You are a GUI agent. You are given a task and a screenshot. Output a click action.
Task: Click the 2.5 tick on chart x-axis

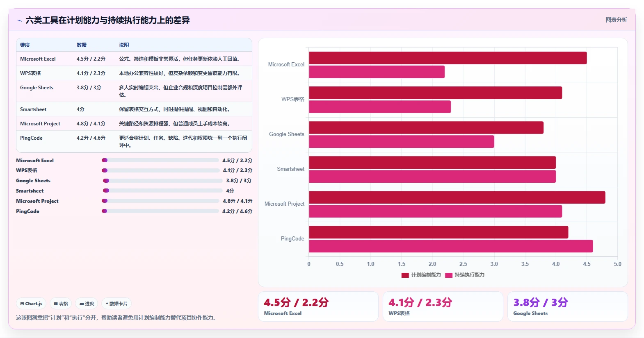click(x=463, y=264)
